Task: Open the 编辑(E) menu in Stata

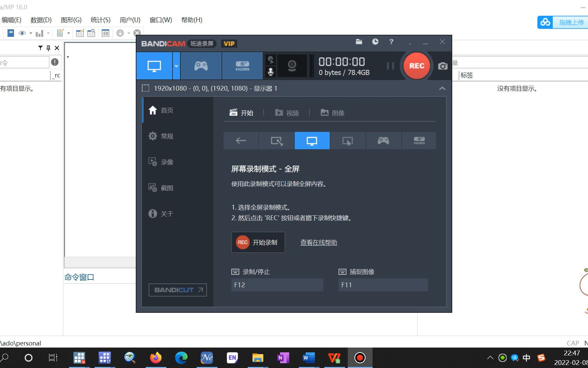Action: point(11,20)
